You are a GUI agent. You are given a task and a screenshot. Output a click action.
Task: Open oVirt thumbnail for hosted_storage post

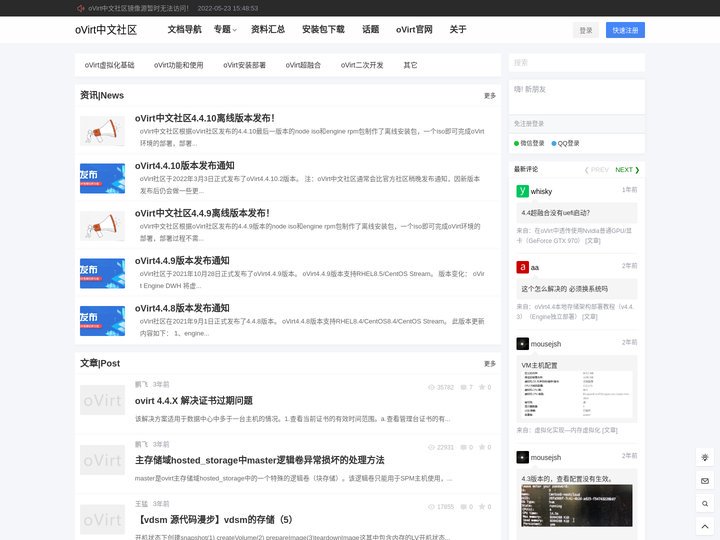coord(102,460)
